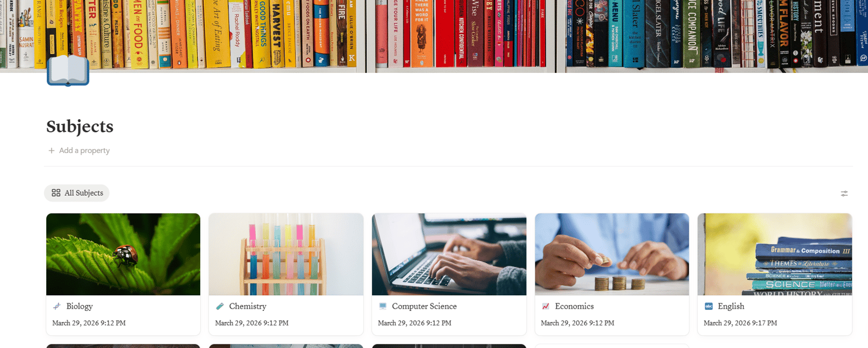Image resolution: width=868 pixels, height=348 pixels.
Task: Click the Biology DNA icon
Action: 57,306
